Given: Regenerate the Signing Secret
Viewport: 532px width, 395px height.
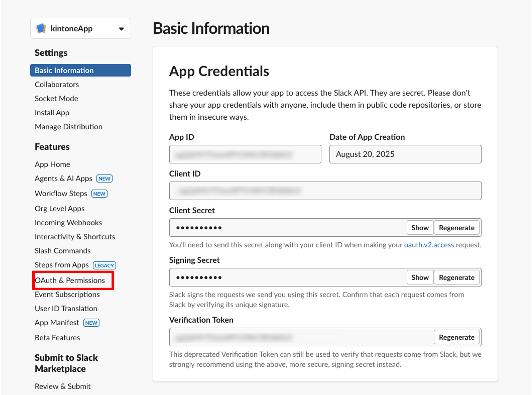Looking at the screenshot, I should 456,277.
